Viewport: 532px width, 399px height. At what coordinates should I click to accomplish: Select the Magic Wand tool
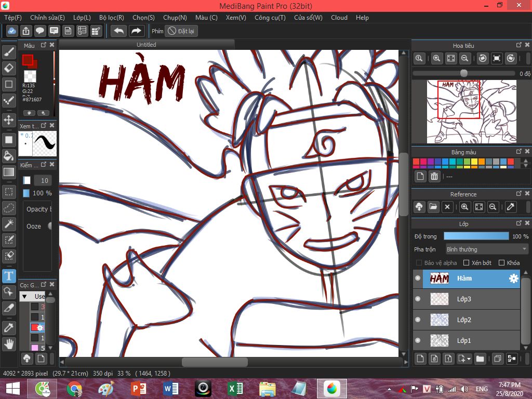pos(9,223)
